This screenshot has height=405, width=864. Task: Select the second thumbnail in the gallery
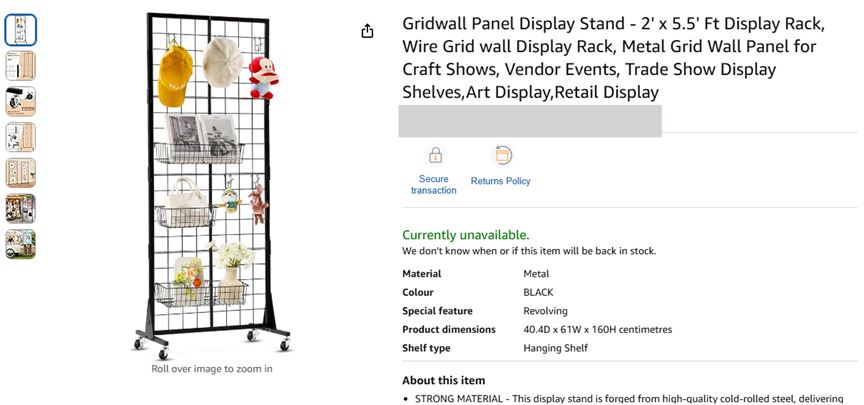(x=20, y=66)
